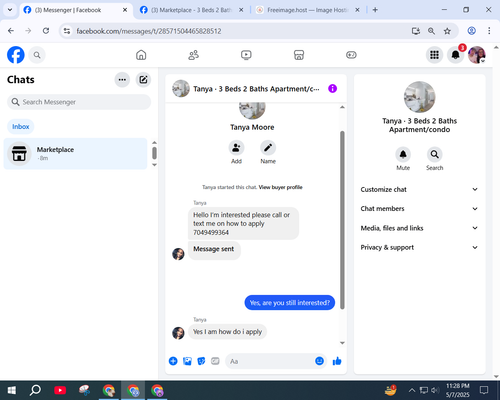The width and height of the screenshot is (500, 400).
Task: Click listing thumbnail in right info panel
Action: [x=419, y=97]
